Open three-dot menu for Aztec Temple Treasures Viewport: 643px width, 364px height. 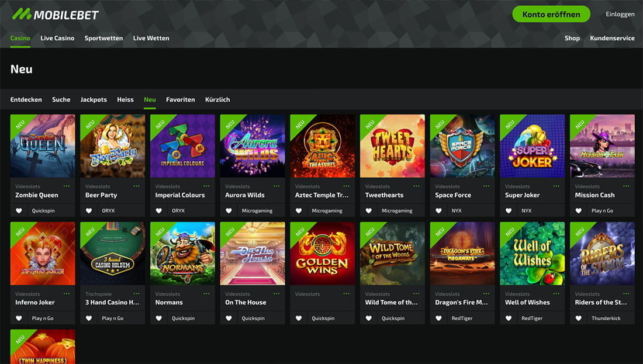pyautogui.click(x=347, y=186)
